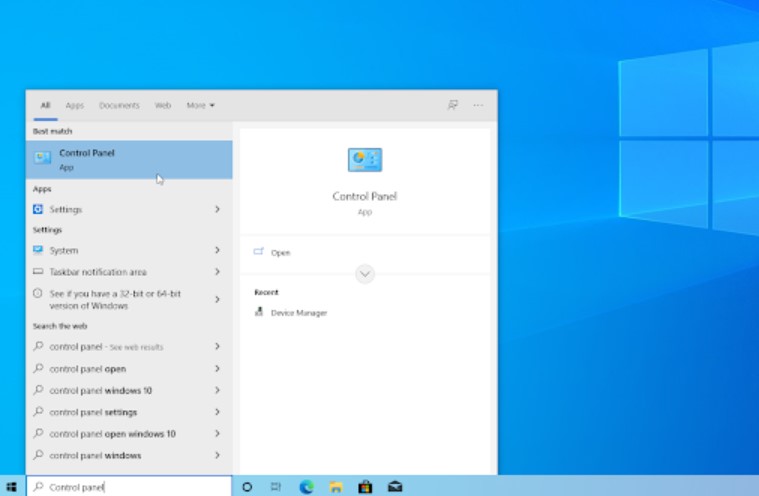The height and width of the screenshot is (496, 759).
Task: Open the Mail app from the taskbar
Action: [395, 486]
